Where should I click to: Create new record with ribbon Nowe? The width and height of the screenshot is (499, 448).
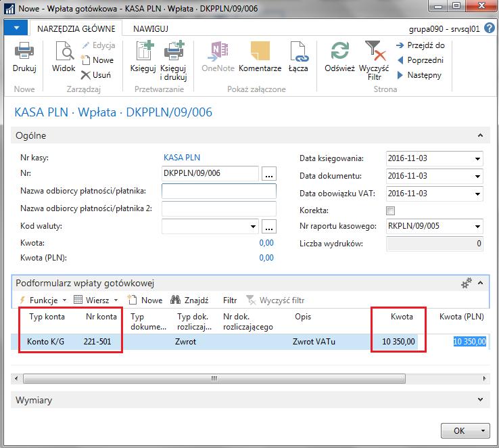coord(97,60)
